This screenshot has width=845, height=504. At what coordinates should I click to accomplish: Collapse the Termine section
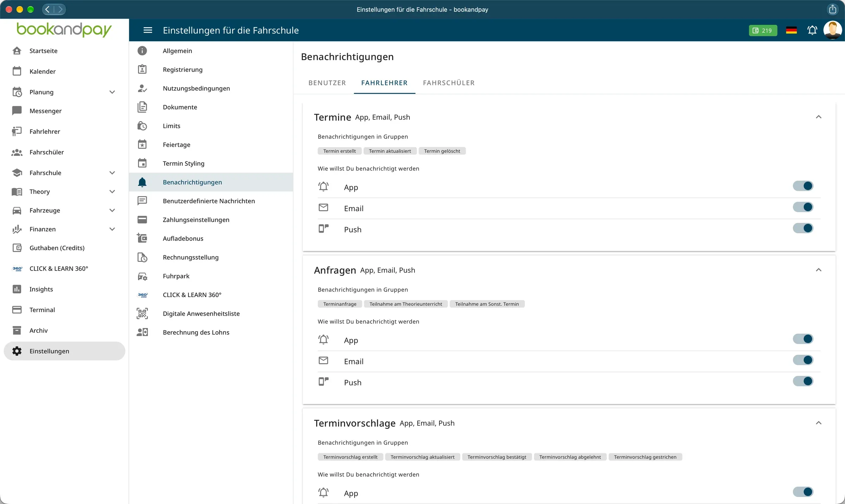tap(819, 117)
